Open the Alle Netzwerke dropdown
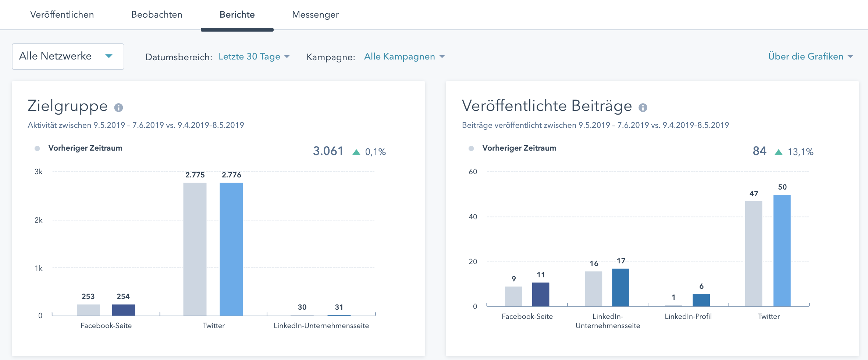 point(68,57)
